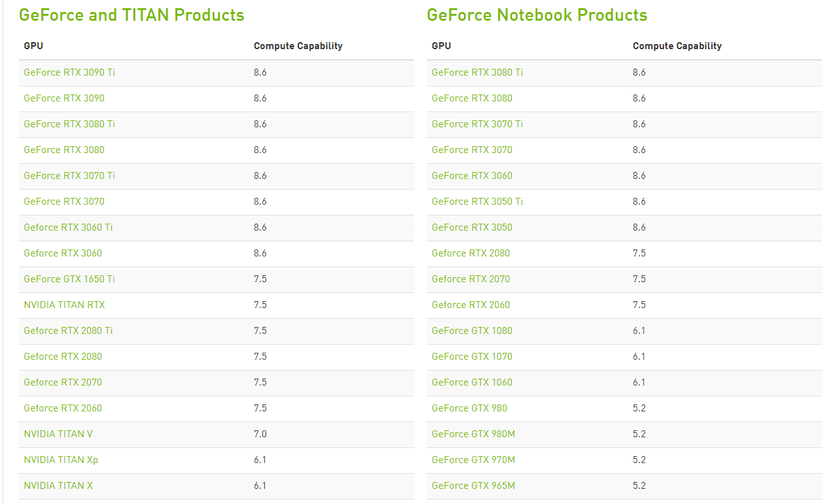Click GeForce RTX 3080 Ti in the TITAN Products table

click(69, 124)
